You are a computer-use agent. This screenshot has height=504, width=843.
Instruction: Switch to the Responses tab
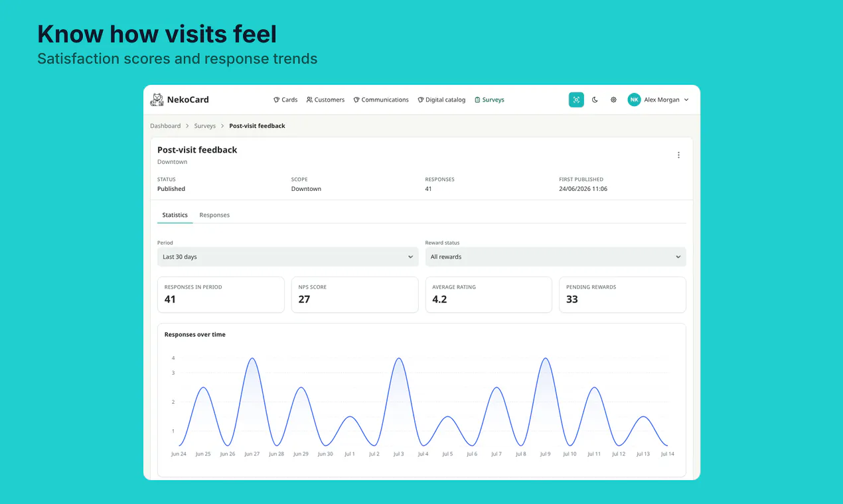tap(214, 215)
